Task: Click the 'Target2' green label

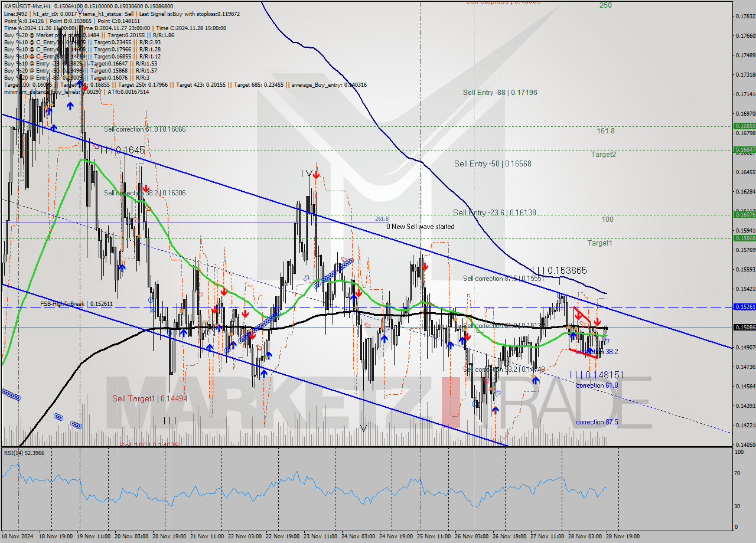Action: click(x=604, y=155)
